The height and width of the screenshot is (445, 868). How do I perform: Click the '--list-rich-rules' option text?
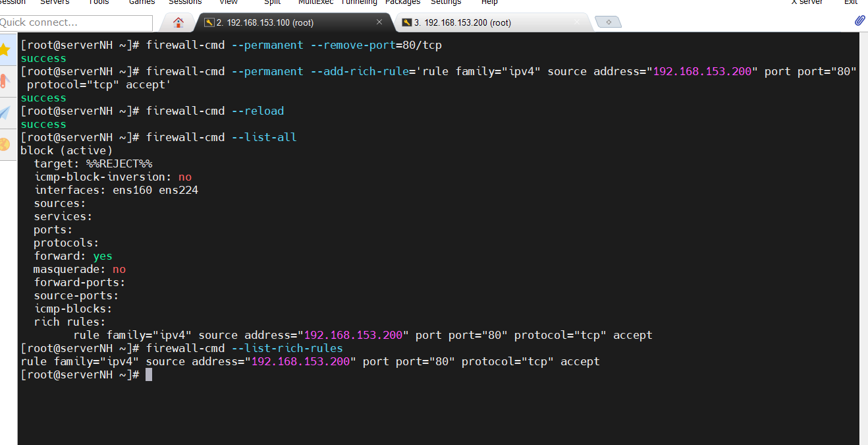287,348
